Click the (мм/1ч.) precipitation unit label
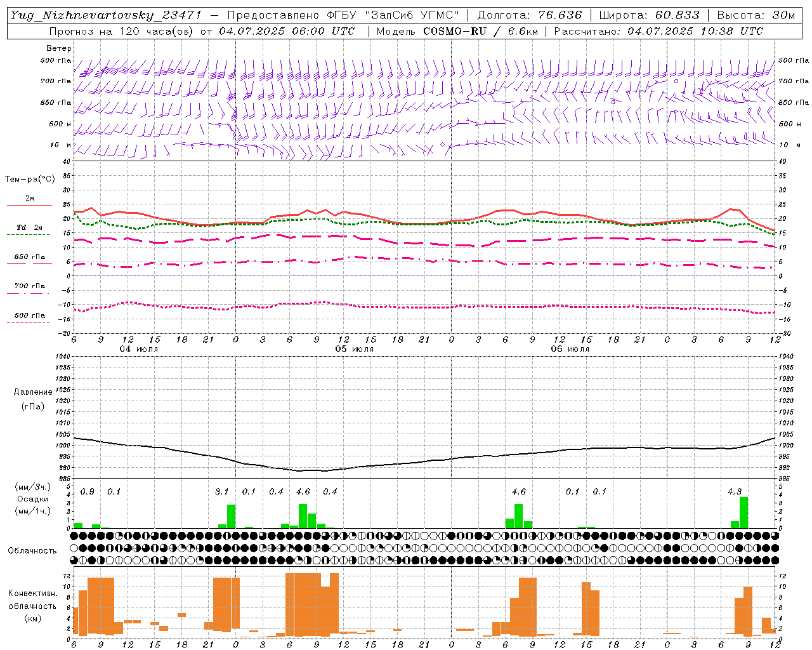The image size is (812, 650). pyautogui.click(x=32, y=511)
